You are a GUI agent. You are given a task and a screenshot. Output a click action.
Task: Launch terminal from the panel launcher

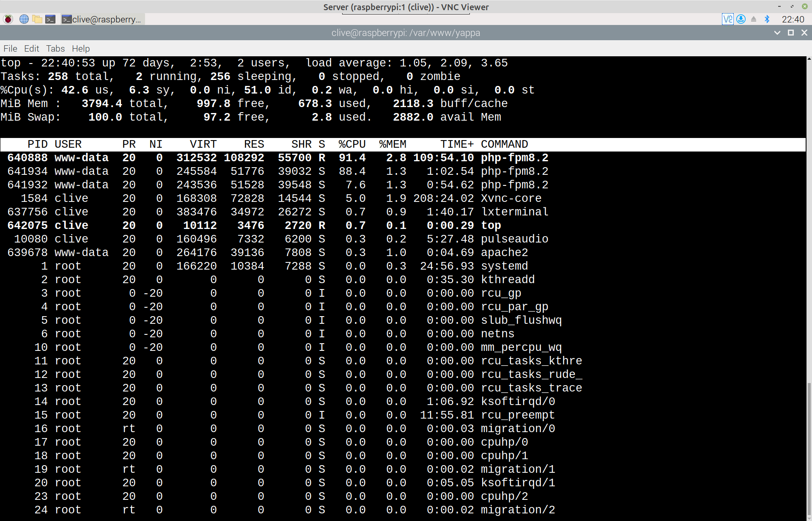[x=50, y=19]
